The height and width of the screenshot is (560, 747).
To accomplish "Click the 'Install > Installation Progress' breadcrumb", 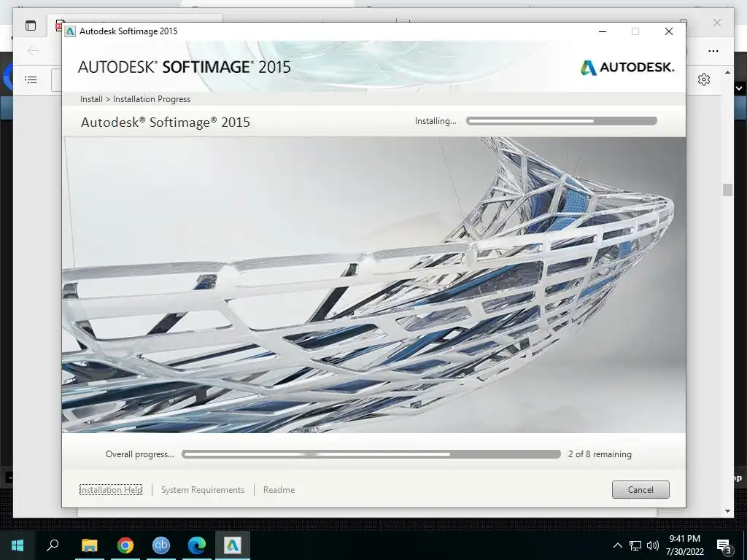I will coord(135,99).
